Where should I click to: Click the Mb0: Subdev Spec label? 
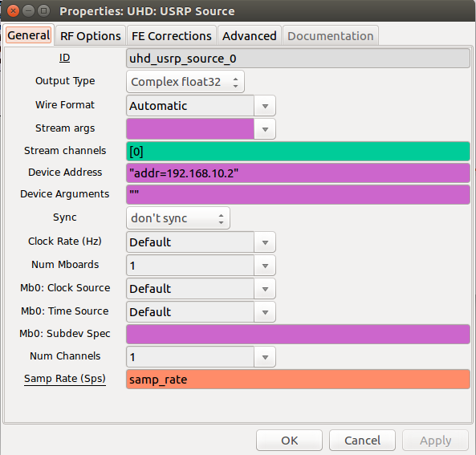[x=65, y=334]
